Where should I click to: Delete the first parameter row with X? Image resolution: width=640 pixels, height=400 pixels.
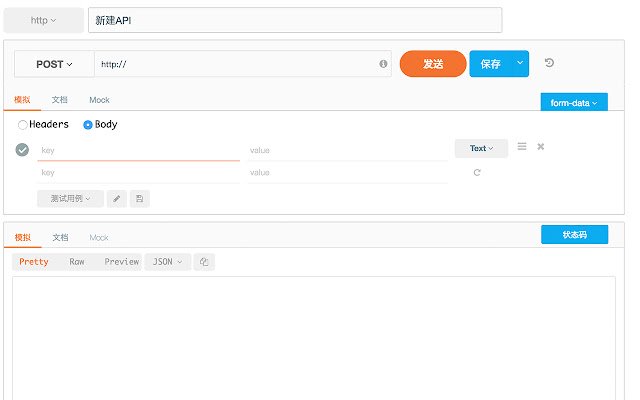coord(540,147)
